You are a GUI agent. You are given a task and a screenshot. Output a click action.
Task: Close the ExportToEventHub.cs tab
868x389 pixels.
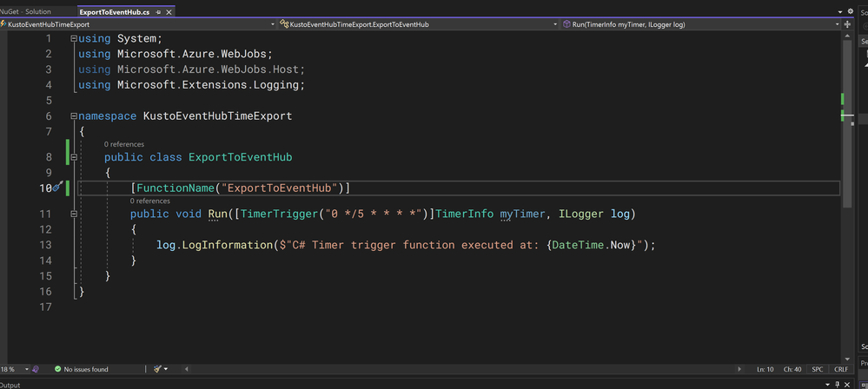click(x=169, y=12)
